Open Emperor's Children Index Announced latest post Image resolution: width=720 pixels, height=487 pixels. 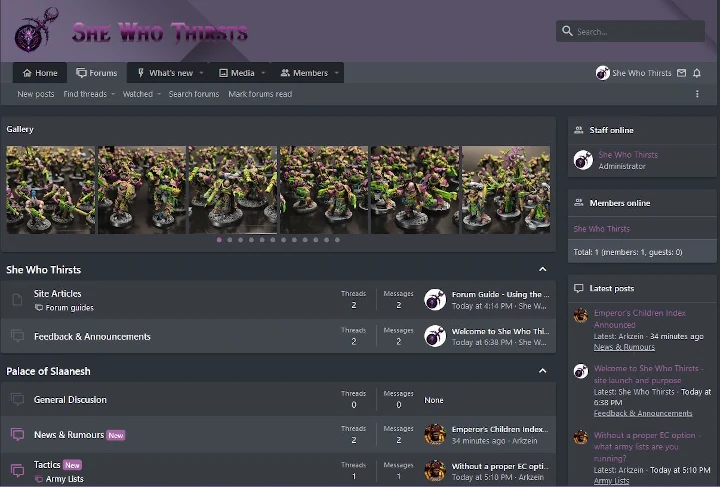coord(640,319)
